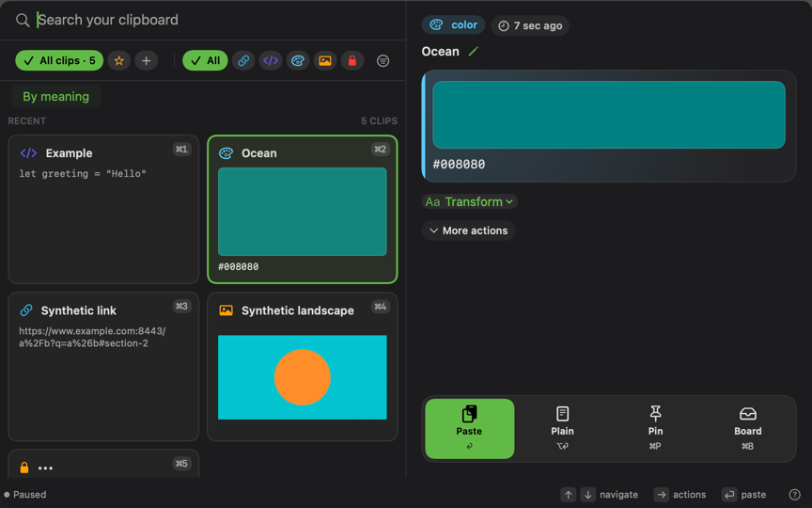Click the 5 CLIPS count label
812x508 pixels.
pyautogui.click(x=379, y=120)
